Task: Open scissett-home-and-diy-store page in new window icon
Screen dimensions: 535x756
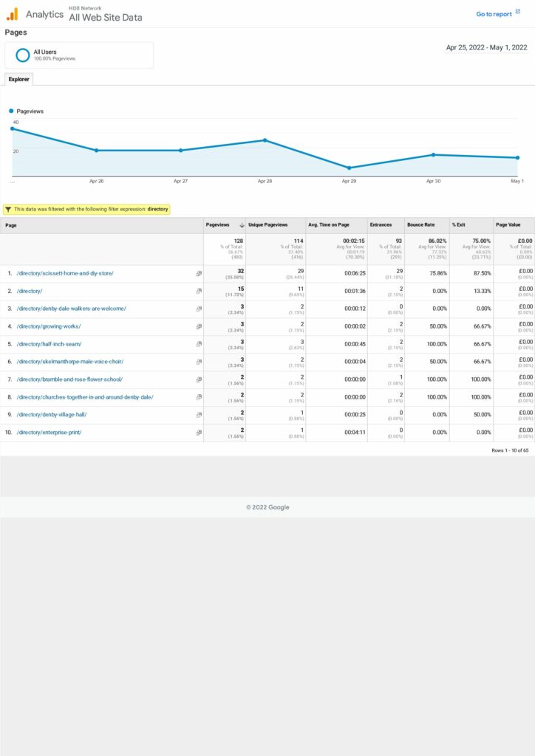Action: coord(199,273)
